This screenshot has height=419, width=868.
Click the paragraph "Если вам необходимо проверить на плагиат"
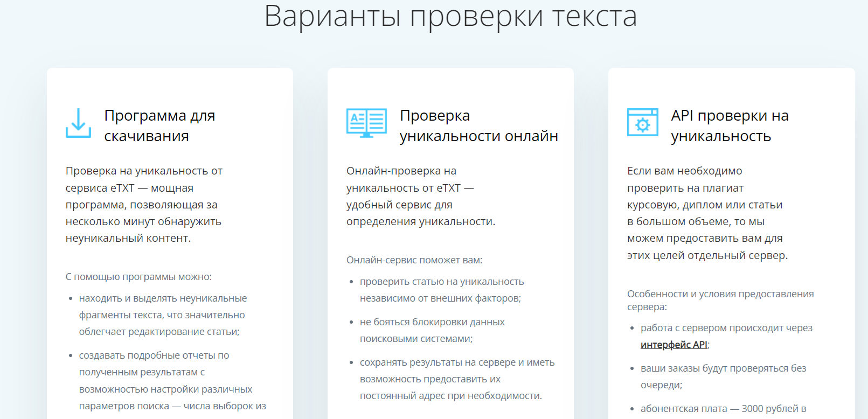tap(707, 213)
